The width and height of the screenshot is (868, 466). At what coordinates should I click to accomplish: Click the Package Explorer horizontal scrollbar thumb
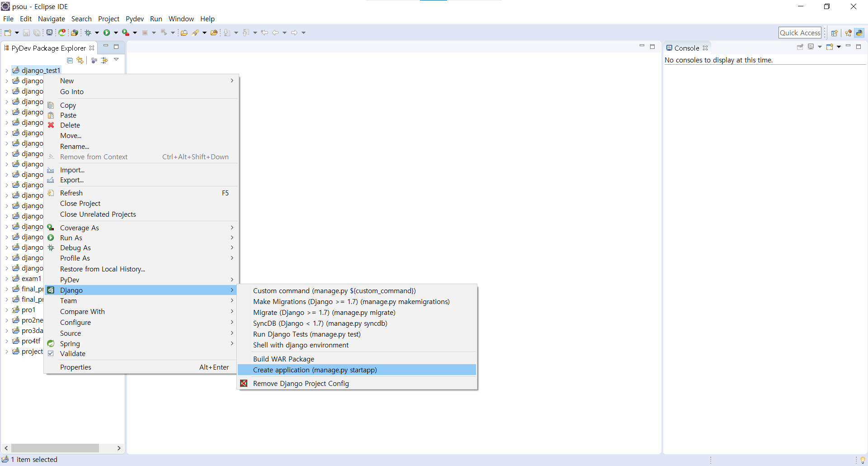(x=55, y=448)
